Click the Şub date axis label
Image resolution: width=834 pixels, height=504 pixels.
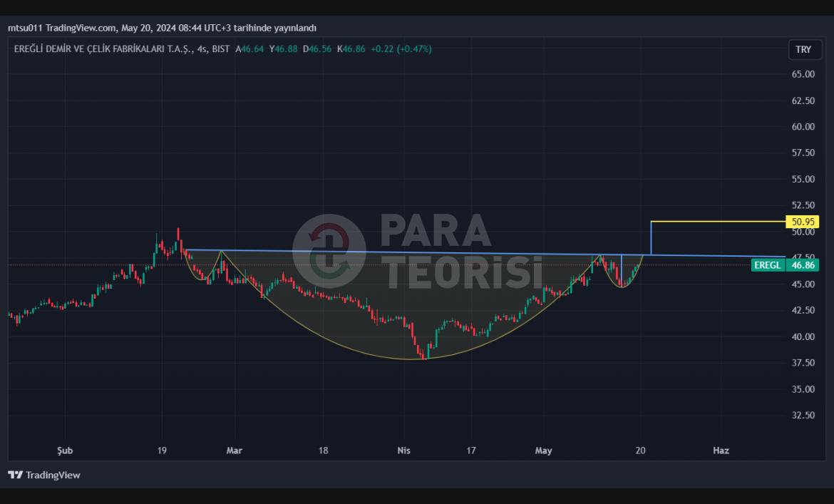(x=65, y=451)
